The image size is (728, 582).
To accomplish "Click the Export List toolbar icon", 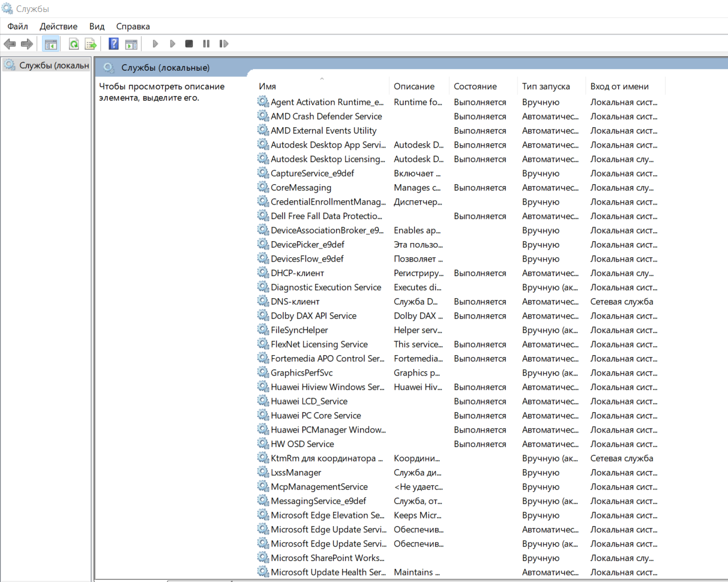I will point(91,44).
